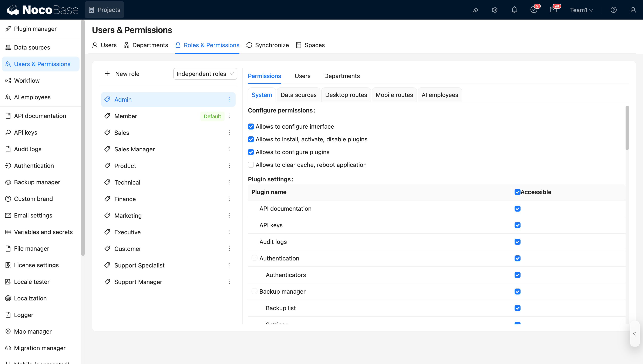
Task: Open the user profile icon
Action: point(633,10)
